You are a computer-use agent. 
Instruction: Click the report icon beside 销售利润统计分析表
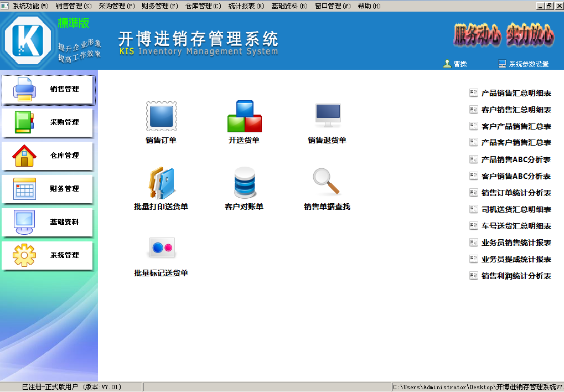474,276
